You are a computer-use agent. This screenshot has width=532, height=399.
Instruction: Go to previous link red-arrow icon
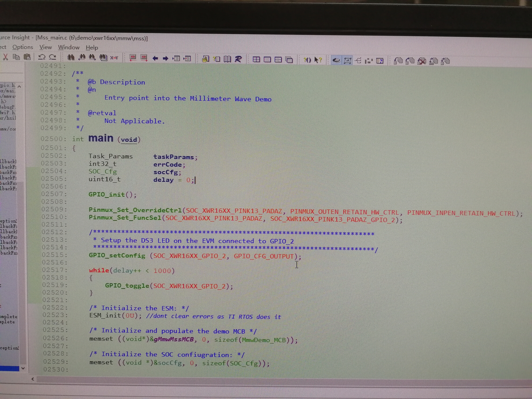[x=133, y=58]
